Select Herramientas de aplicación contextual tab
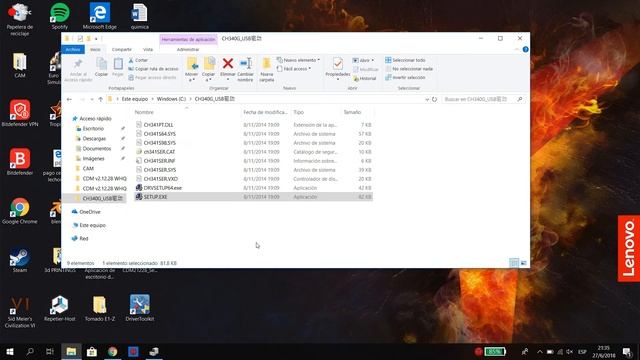The width and height of the screenshot is (640, 360). pyautogui.click(x=188, y=39)
